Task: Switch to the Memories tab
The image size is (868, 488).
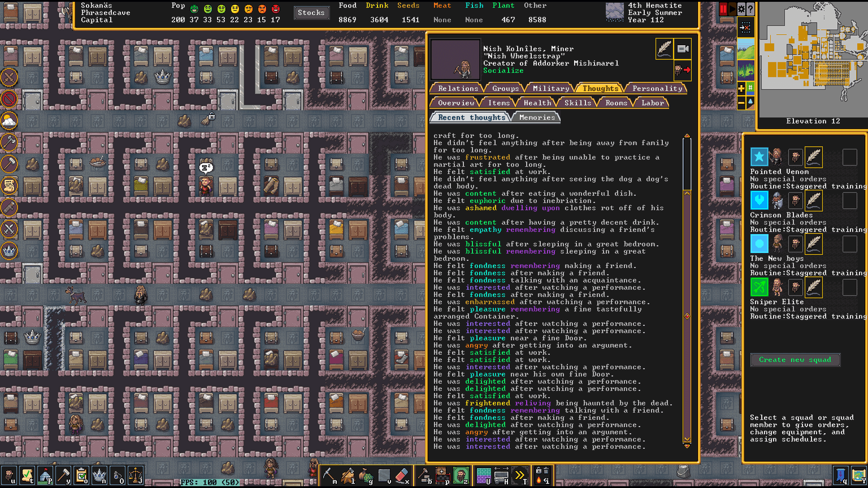Action: pyautogui.click(x=537, y=117)
